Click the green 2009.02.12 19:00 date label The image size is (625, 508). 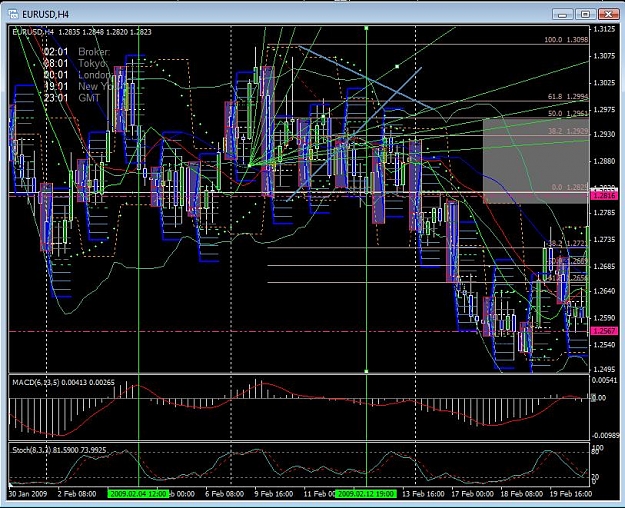[x=366, y=494]
